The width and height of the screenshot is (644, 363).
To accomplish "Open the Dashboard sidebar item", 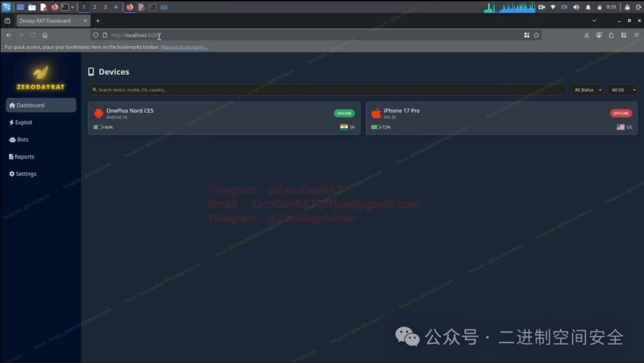I will tap(41, 105).
